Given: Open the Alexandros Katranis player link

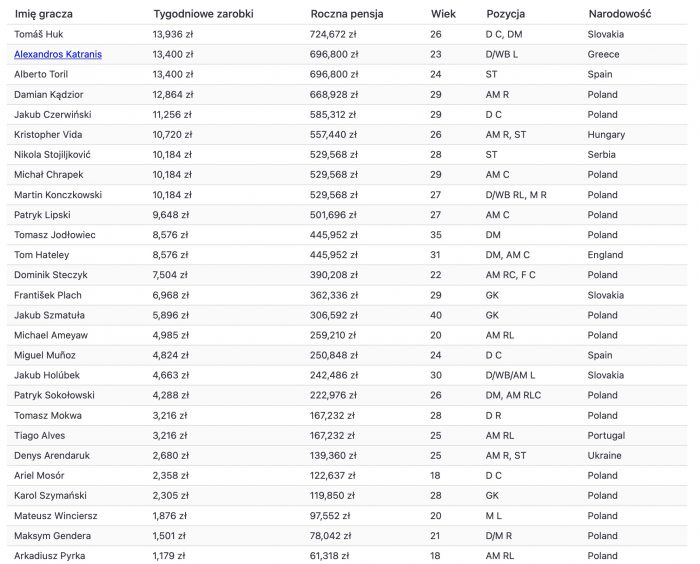Looking at the screenshot, I should (58, 54).
